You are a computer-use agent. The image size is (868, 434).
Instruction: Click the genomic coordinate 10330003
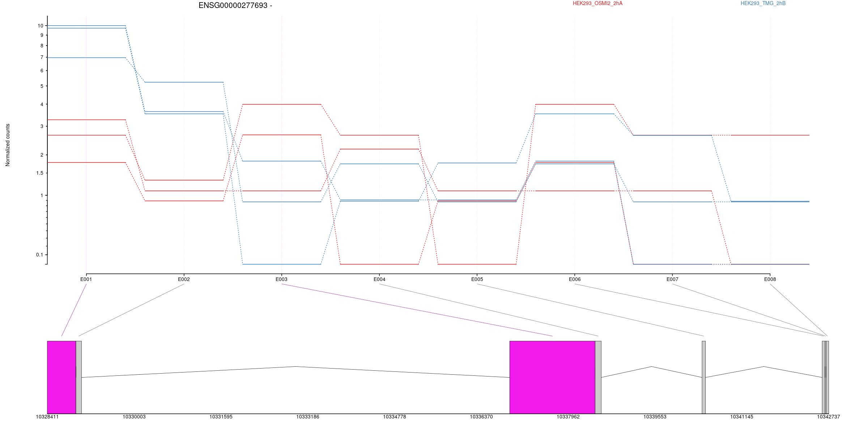click(134, 417)
